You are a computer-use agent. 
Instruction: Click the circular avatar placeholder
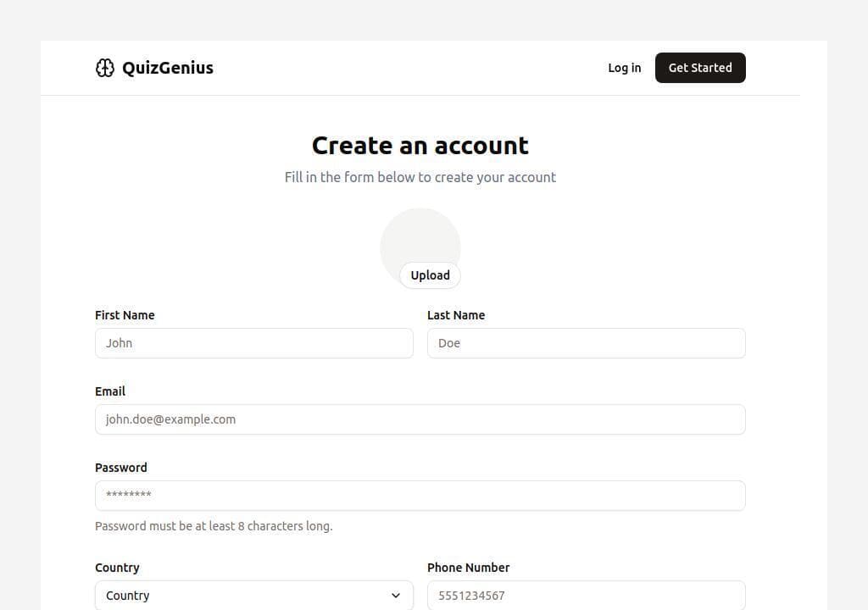[x=420, y=237]
